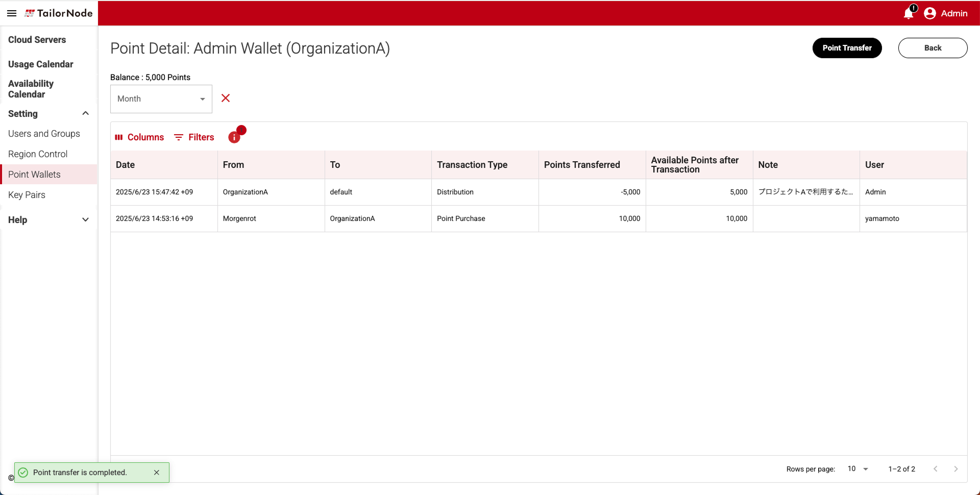Click the 5,000 available points cell
980x495 pixels.
(699, 192)
